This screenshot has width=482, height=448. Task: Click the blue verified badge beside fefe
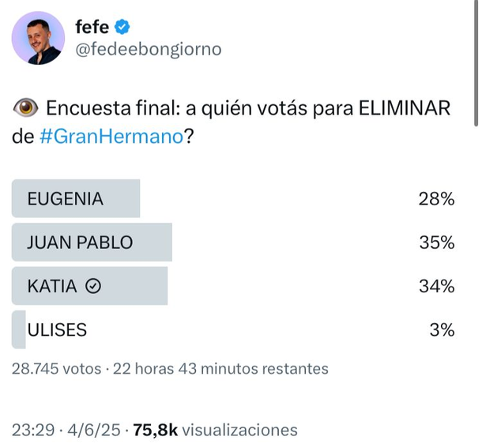tap(122, 26)
